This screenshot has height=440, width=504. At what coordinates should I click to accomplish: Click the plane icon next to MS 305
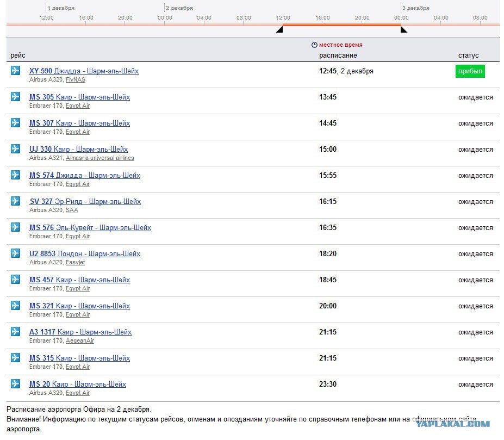click(15, 97)
